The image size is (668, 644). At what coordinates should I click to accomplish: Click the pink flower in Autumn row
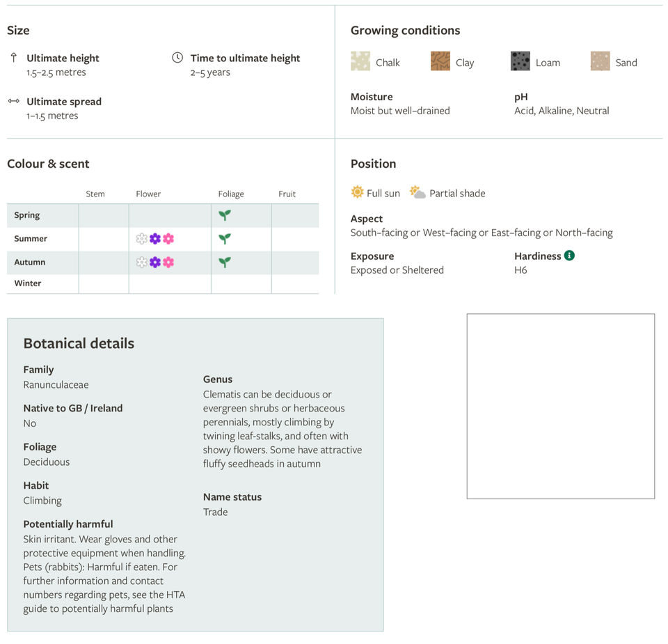168,262
